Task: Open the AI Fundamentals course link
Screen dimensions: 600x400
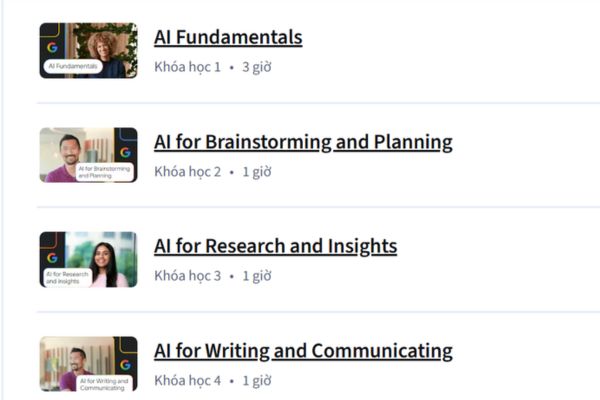Action: (228, 38)
